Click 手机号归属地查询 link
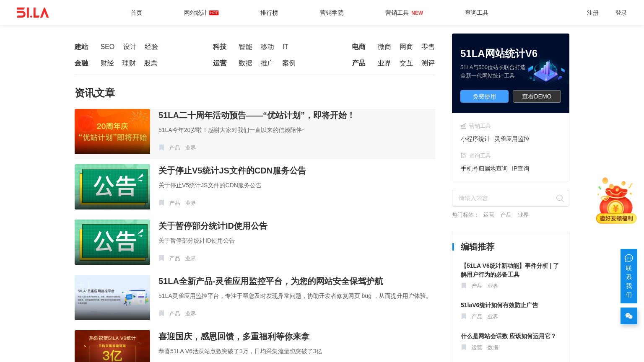Viewport: 644px width, 362px height. coord(484,168)
